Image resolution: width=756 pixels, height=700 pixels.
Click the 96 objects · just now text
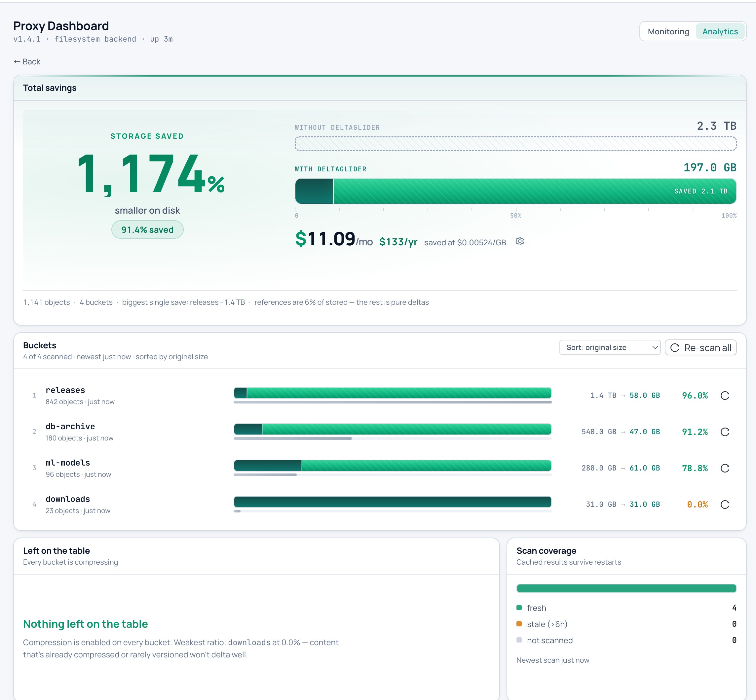(x=79, y=474)
